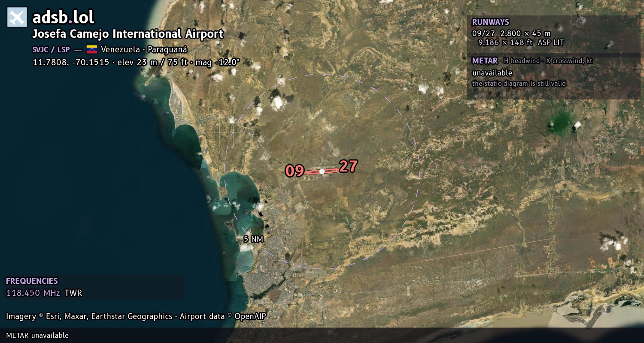Click the FREQUENCIES heading
Screen dimensions: 644x343
click(32, 281)
